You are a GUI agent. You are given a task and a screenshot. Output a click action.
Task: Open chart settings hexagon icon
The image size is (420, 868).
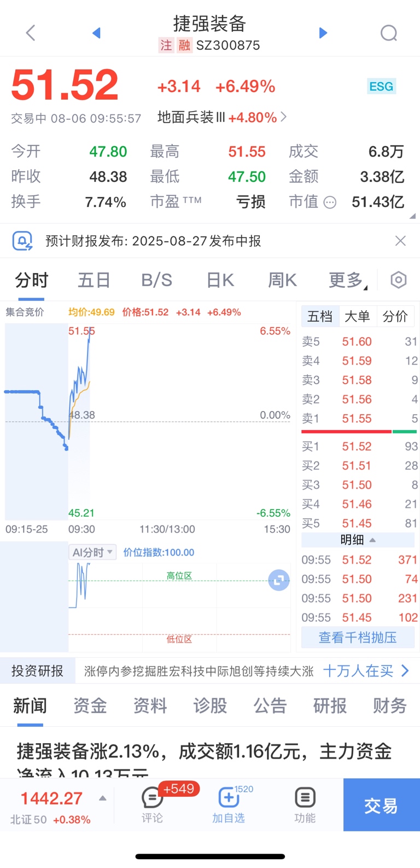[399, 280]
